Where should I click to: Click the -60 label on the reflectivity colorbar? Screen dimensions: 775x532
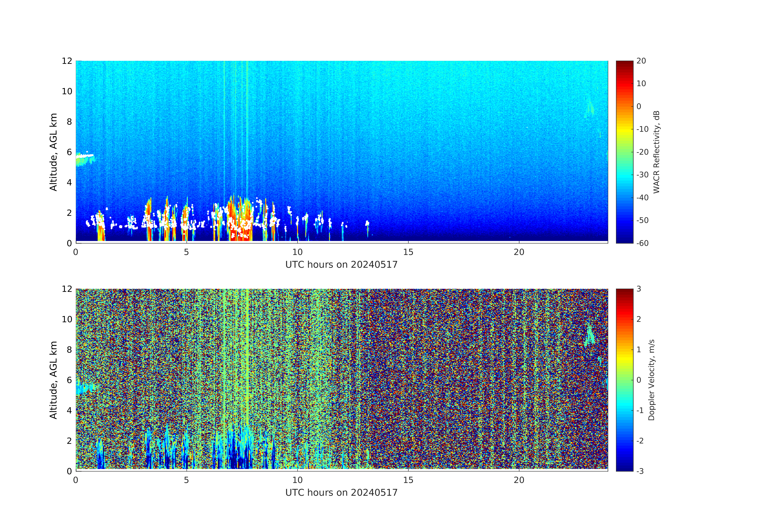point(642,243)
